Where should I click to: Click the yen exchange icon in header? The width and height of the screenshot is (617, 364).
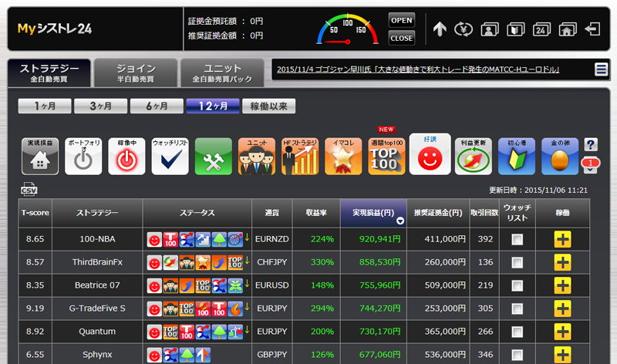pyautogui.click(x=464, y=29)
